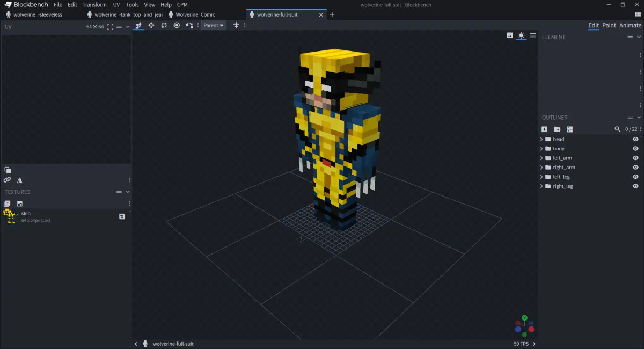Toggle viewport shading sun icon
The image size is (644, 349).
click(521, 35)
